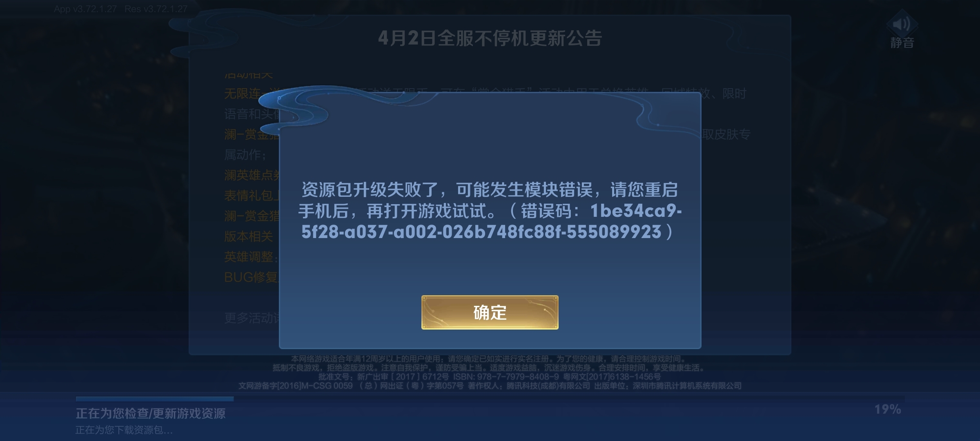Viewport: 980px width, 441px height.
Task: Mute the game sound with speaker icon
Action: coord(902,24)
